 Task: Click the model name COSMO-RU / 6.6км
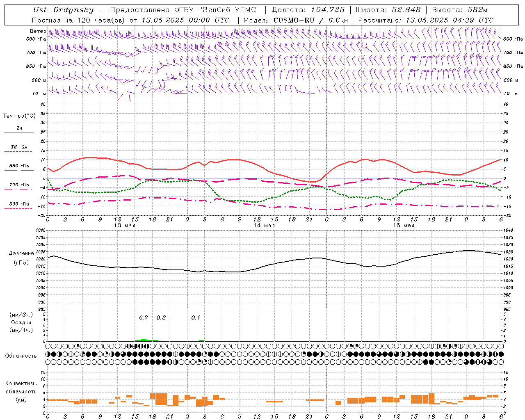coord(310,20)
